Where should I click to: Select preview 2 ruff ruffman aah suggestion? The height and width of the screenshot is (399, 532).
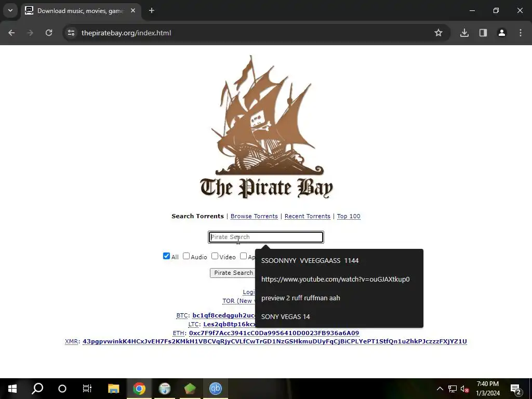(x=339, y=298)
